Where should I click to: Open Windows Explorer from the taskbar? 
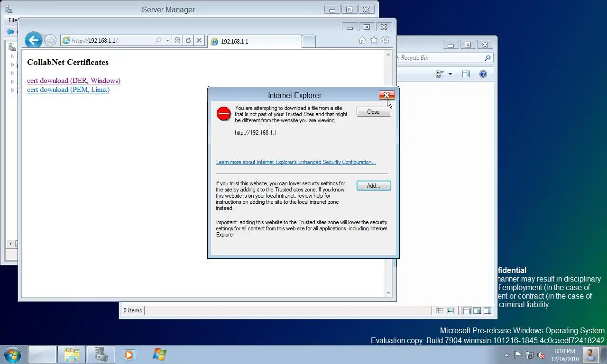pos(72,355)
